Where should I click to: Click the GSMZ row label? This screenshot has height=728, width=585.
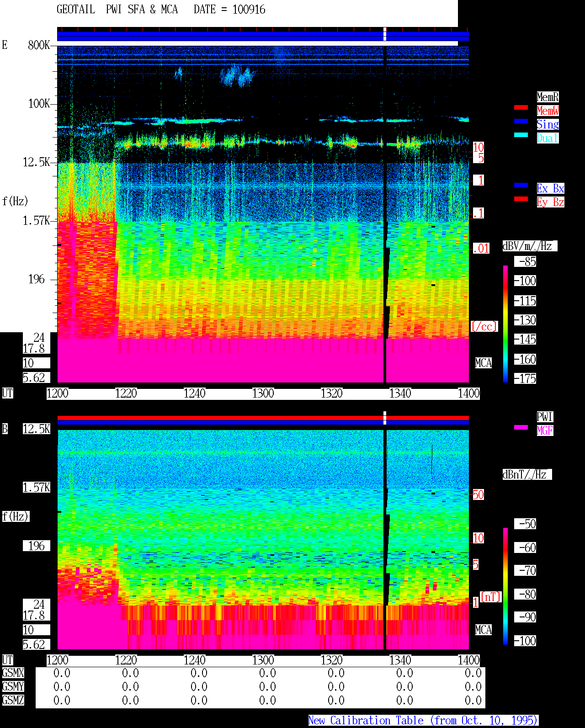click(13, 700)
